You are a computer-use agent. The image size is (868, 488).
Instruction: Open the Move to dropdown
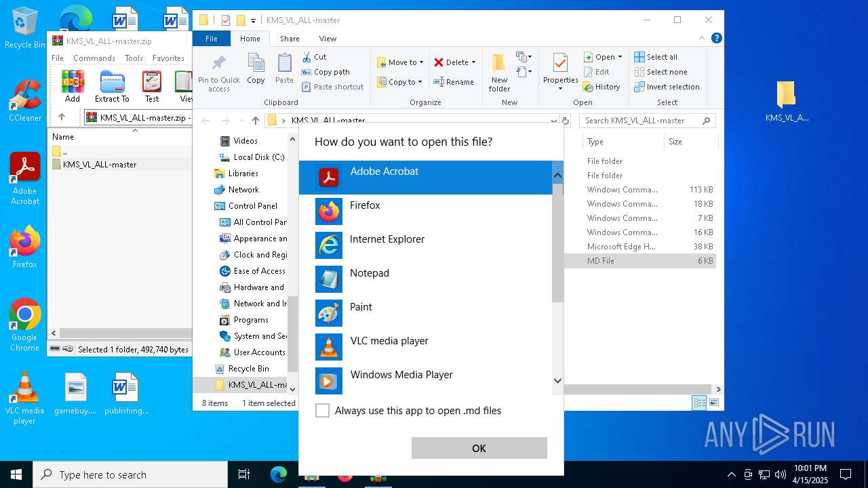click(x=400, y=62)
